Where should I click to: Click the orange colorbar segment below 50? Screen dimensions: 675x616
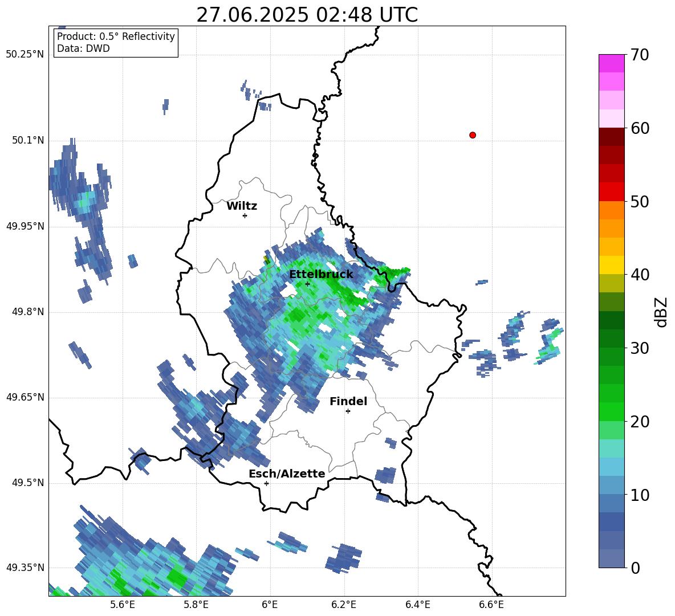point(611,210)
